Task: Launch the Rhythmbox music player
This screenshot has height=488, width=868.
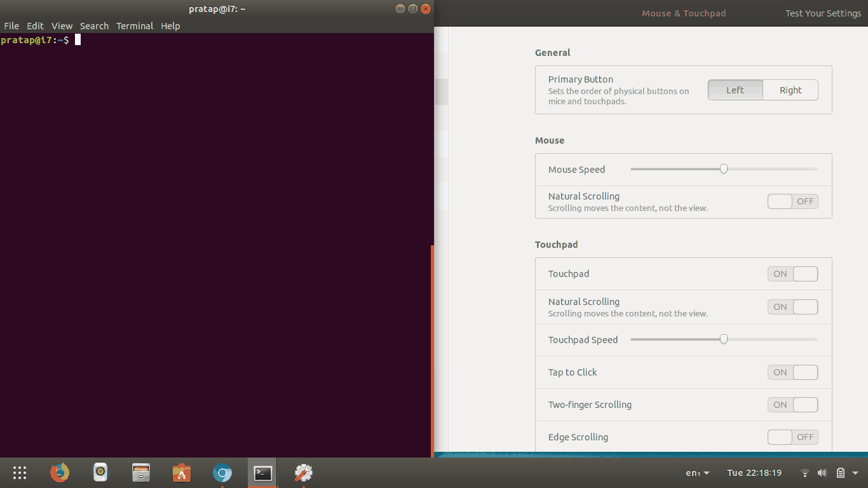Action: [x=100, y=473]
